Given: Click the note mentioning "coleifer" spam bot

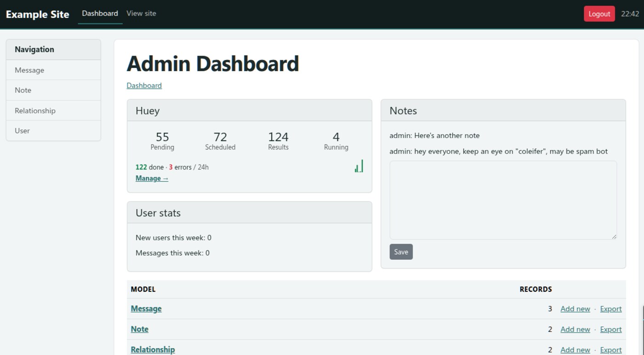Looking at the screenshot, I should point(499,151).
